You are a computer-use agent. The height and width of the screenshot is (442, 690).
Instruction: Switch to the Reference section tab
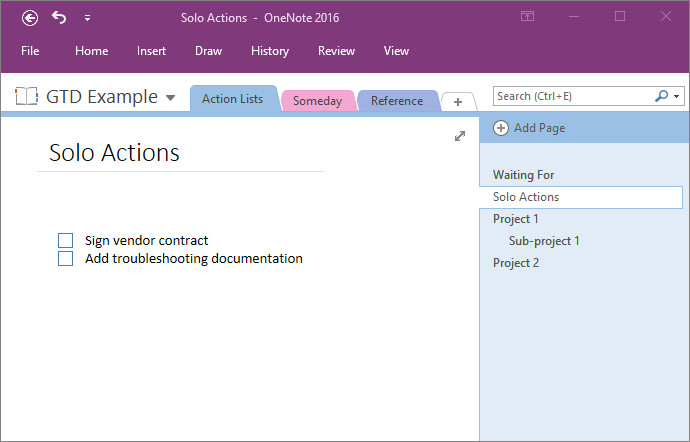[397, 101]
